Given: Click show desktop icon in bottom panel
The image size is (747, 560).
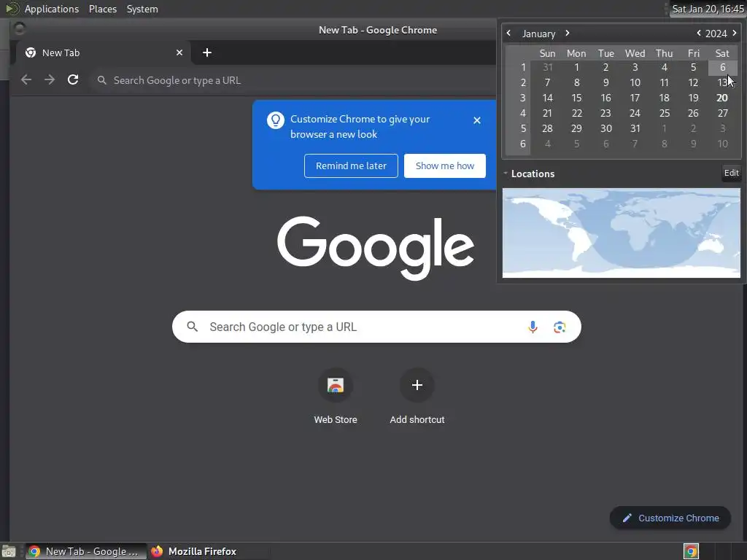Looking at the screenshot, I should (9, 551).
